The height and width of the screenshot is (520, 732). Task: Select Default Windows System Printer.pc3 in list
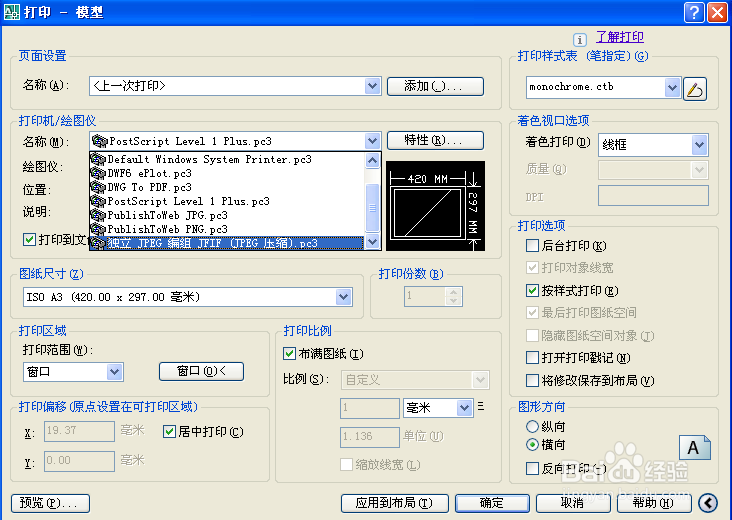click(226, 159)
